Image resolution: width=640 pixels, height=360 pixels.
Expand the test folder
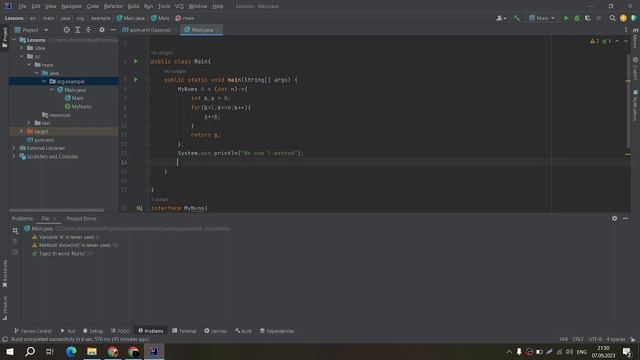coord(29,123)
